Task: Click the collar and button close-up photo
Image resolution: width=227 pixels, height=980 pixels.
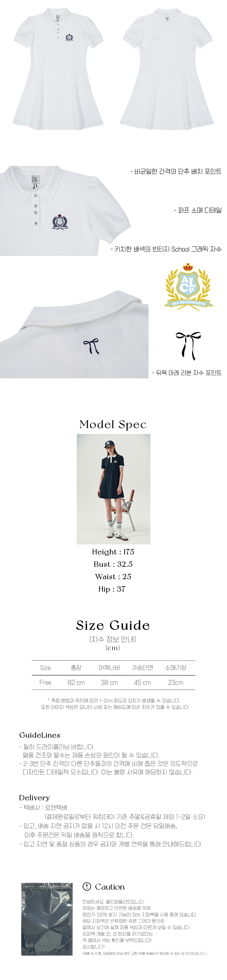Action: 65,210
